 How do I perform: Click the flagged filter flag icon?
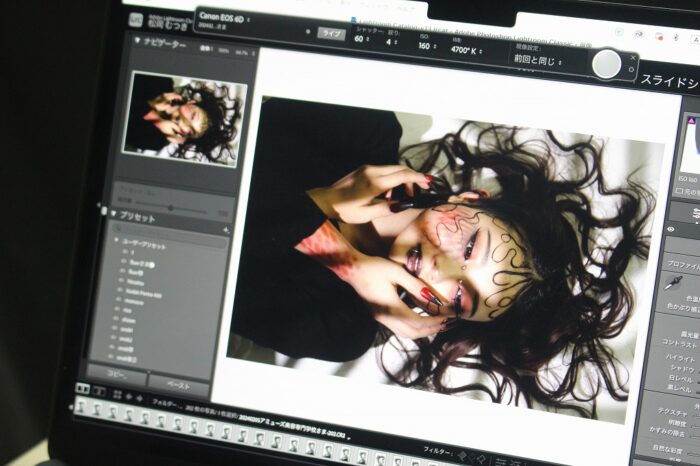click(463, 456)
